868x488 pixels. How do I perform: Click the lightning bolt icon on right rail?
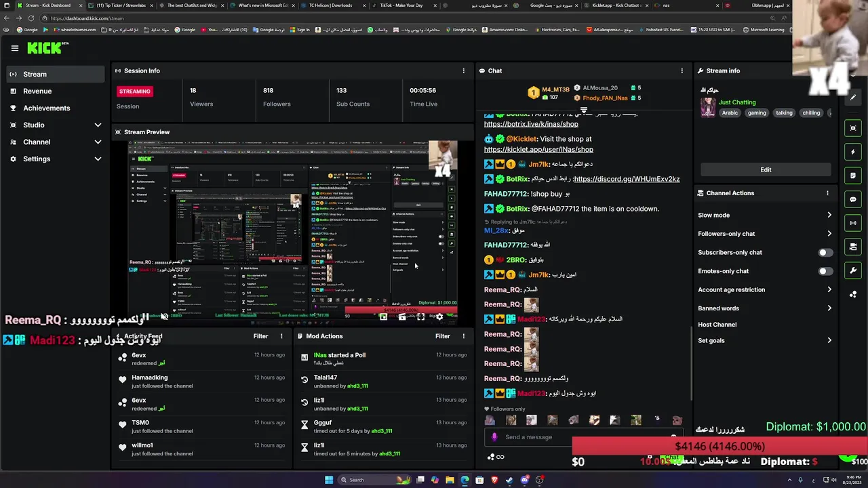853,152
